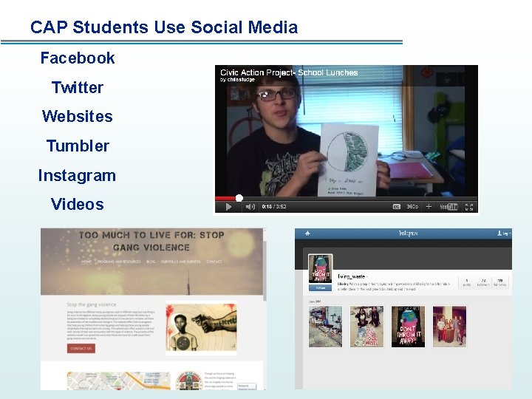Click the round county seal image

[x=189, y=381]
